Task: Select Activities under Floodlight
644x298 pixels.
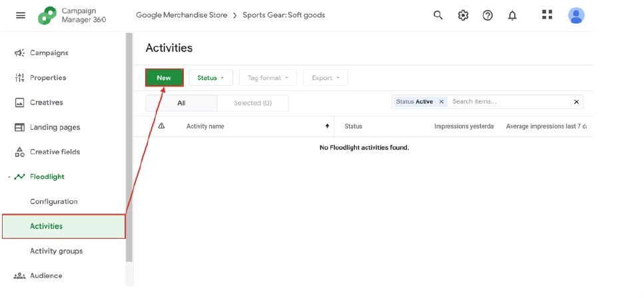Action: tap(64, 226)
